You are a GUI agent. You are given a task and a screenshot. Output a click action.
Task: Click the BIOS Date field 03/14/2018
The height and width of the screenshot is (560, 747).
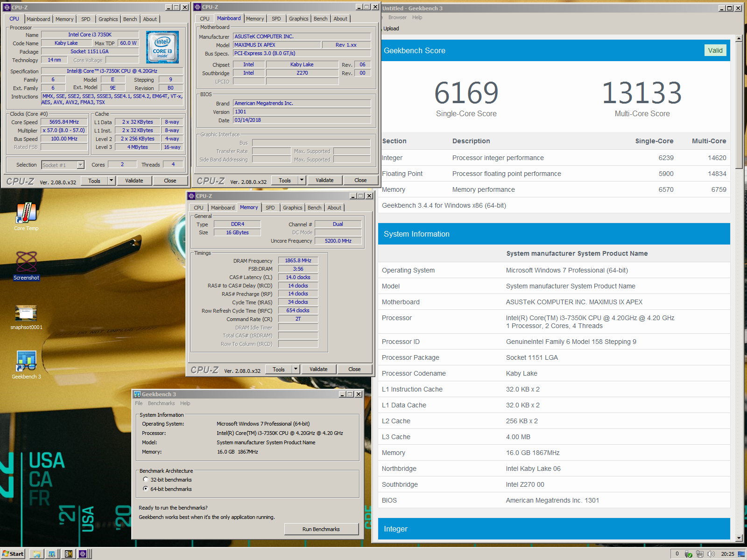pyautogui.click(x=302, y=120)
